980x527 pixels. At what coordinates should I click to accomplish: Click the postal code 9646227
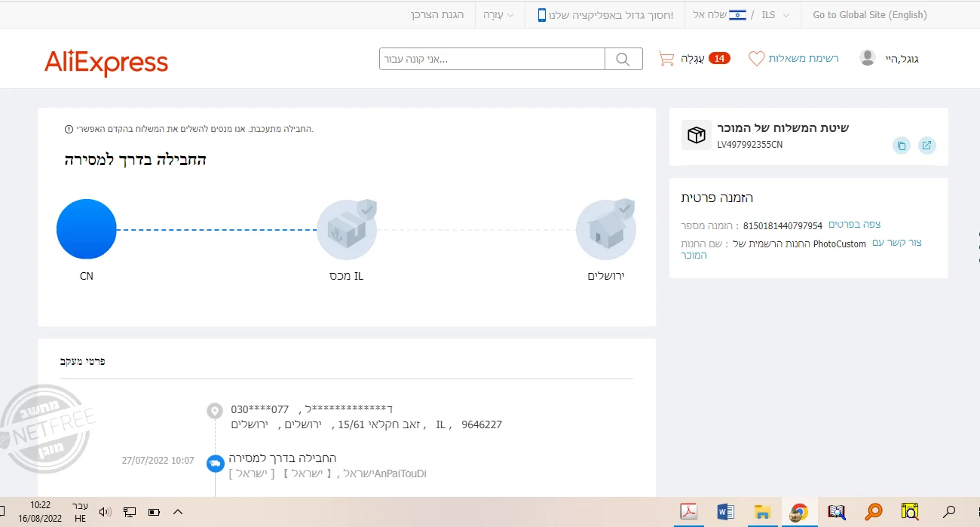click(482, 424)
